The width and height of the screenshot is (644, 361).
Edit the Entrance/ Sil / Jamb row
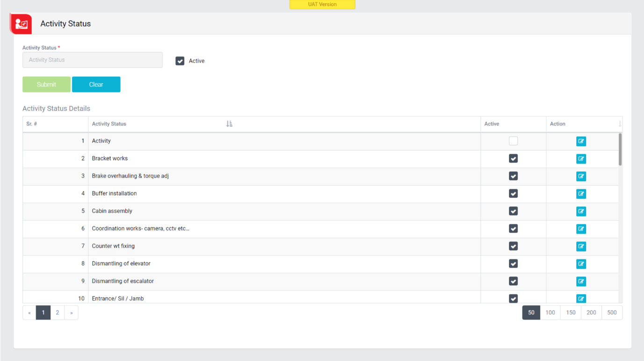pos(581,298)
